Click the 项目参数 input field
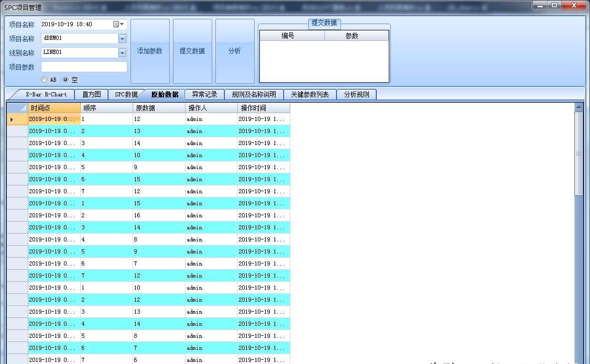This screenshot has height=364, width=590. click(84, 67)
